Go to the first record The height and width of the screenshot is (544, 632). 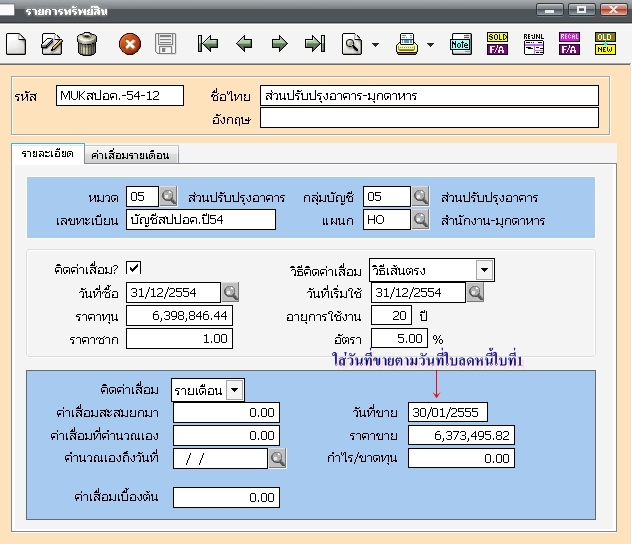pyautogui.click(x=208, y=44)
